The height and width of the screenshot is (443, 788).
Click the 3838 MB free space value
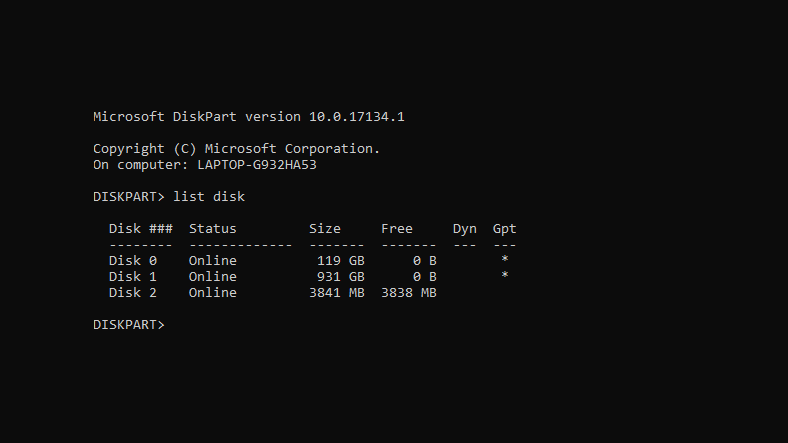[408, 293]
